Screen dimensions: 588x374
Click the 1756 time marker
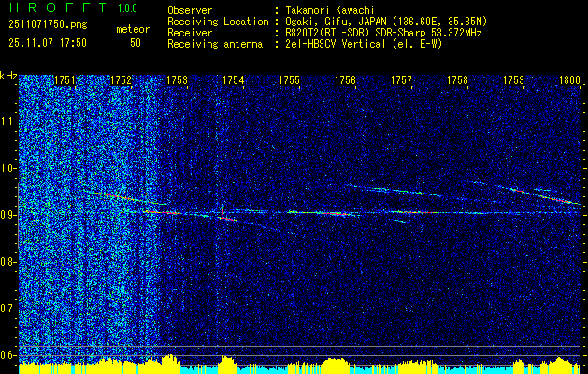345,80
